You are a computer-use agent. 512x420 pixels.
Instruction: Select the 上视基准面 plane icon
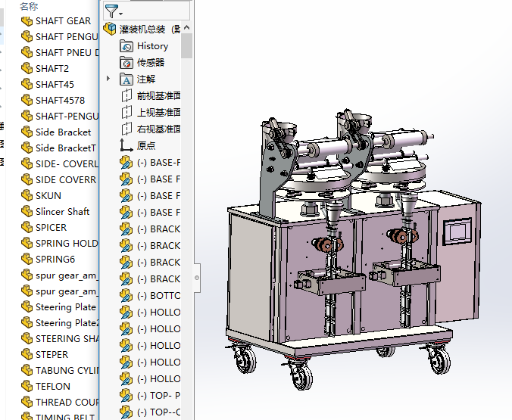click(126, 113)
